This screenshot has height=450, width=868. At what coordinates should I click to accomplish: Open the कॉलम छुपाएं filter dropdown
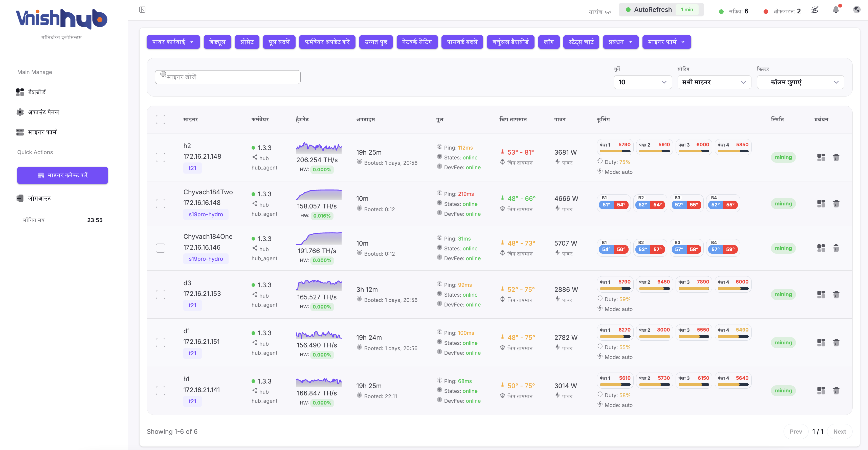800,82
